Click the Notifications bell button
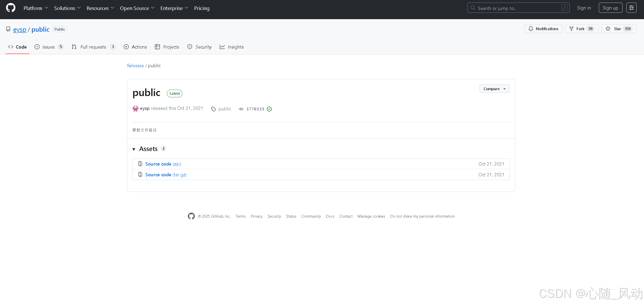The image size is (644, 304). click(543, 29)
